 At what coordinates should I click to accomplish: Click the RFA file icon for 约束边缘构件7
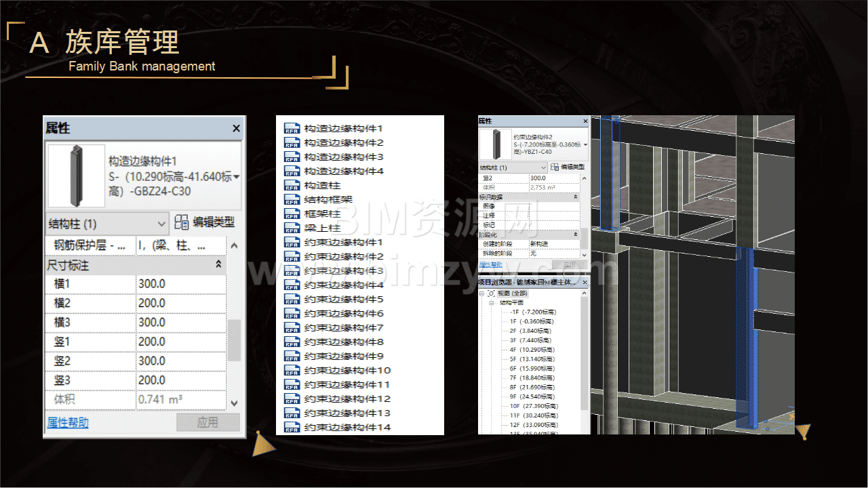tap(292, 327)
